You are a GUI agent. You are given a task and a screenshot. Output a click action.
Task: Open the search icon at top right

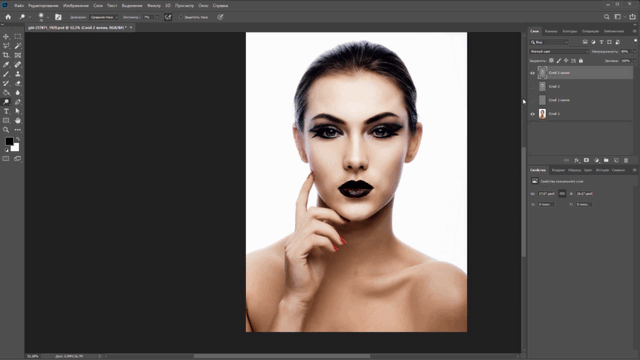click(607, 17)
